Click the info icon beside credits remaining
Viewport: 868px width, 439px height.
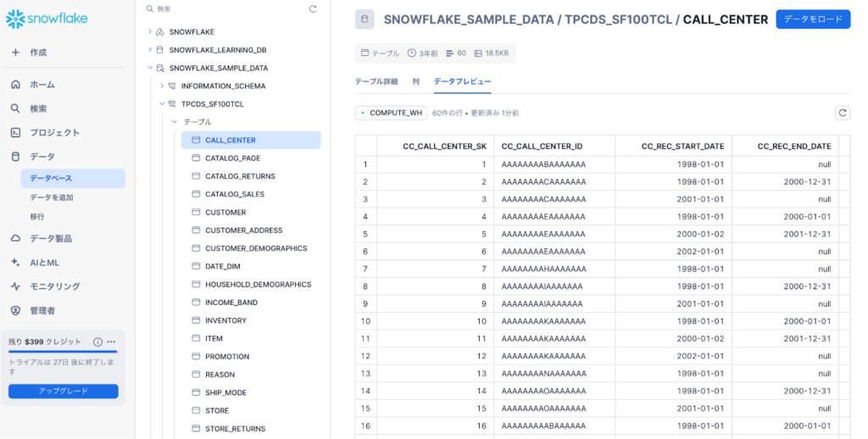pos(97,342)
